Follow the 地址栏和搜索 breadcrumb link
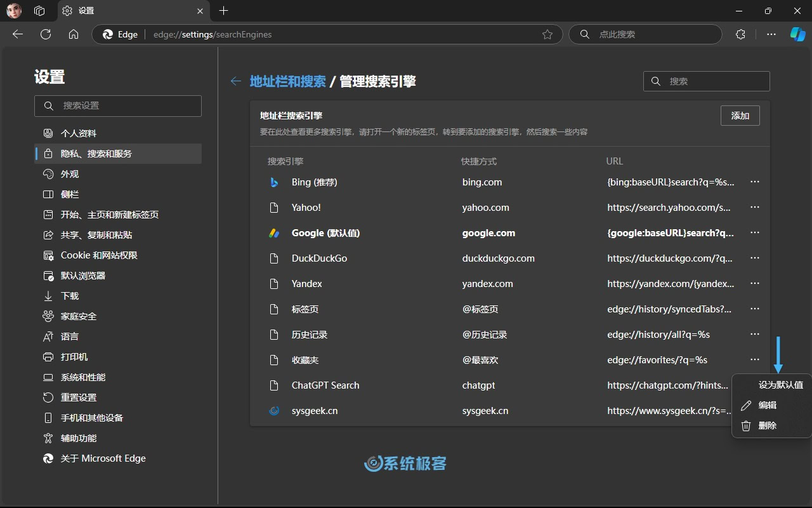Screen dimensions: 812x508 [x=288, y=81]
